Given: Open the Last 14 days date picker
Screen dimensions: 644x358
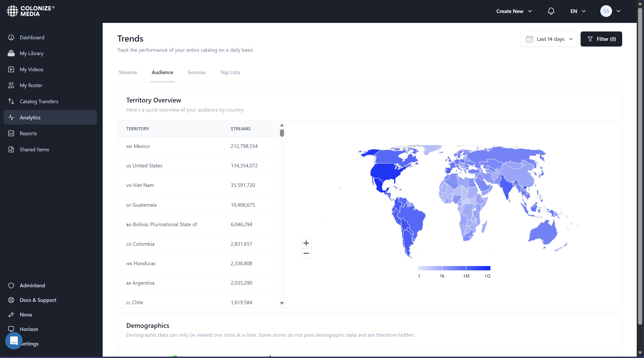Looking at the screenshot, I should point(549,39).
